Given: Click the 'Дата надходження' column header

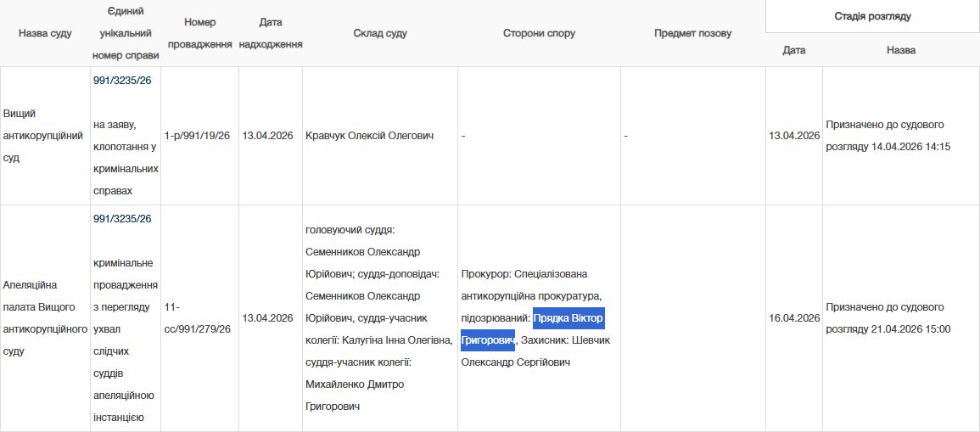Looking at the screenshot, I should [x=271, y=33].
